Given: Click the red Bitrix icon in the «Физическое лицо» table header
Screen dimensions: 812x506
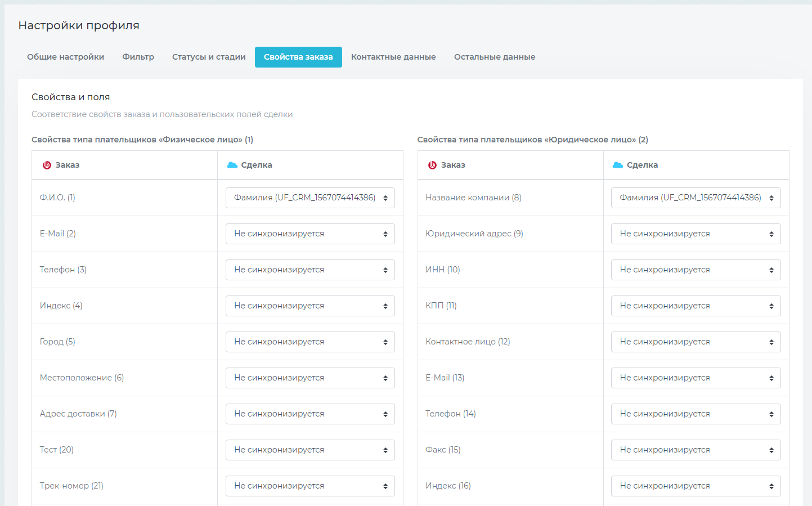Looking at the screenshot, I should (x=47, y=165).
